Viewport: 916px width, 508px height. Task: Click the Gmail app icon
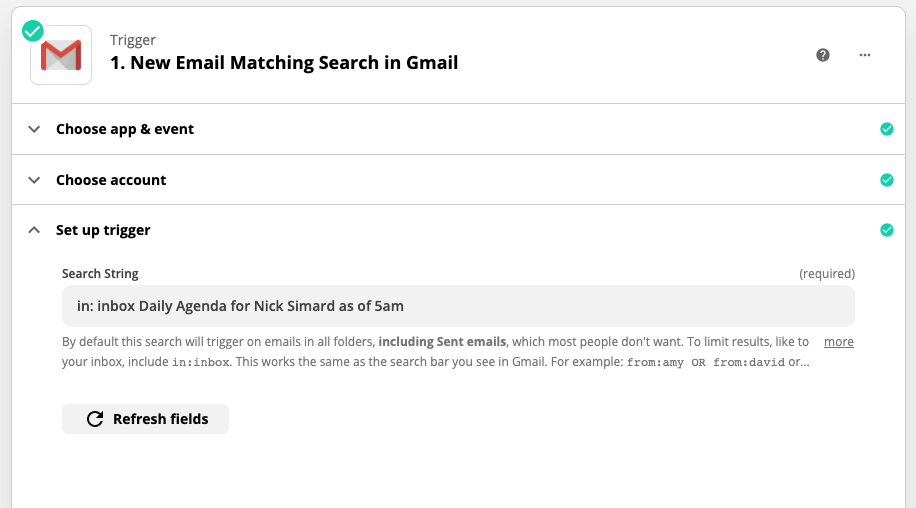pyautogui.click(x=61, y=55)
